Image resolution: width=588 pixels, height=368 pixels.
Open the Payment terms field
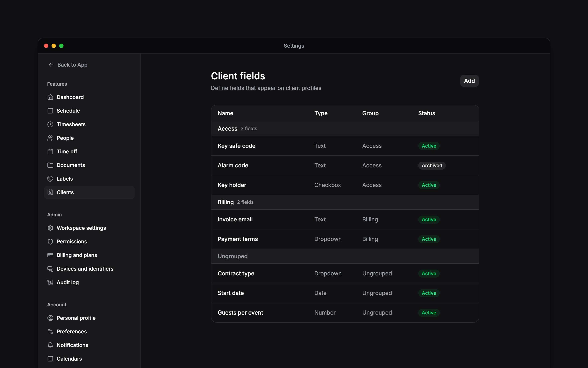(x=345, y=239)
